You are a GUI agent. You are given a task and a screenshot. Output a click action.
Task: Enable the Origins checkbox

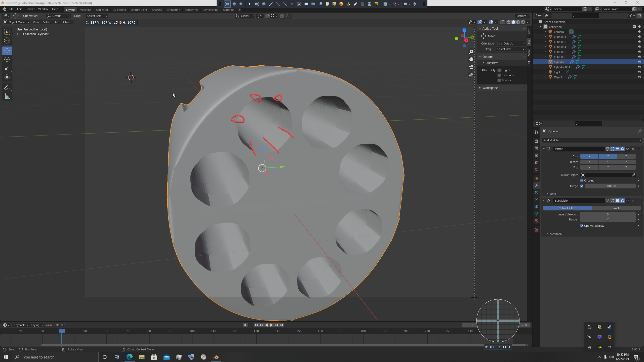499,70
